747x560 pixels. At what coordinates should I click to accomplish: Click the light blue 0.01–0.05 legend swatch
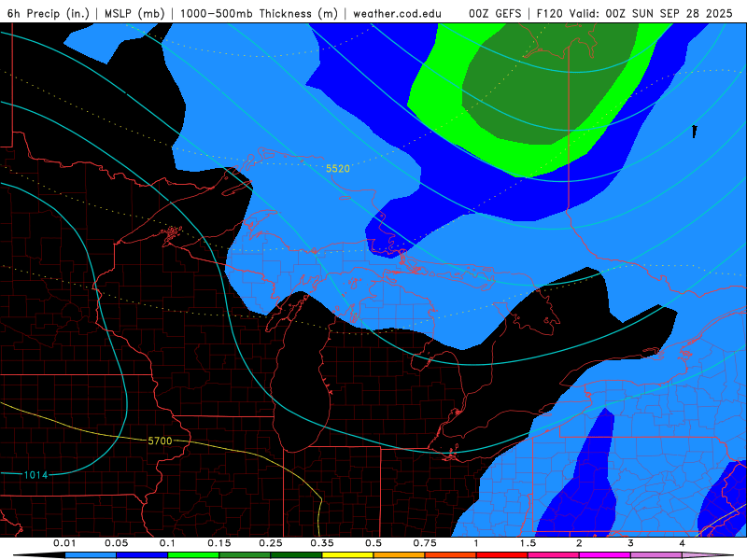point(91,555)
